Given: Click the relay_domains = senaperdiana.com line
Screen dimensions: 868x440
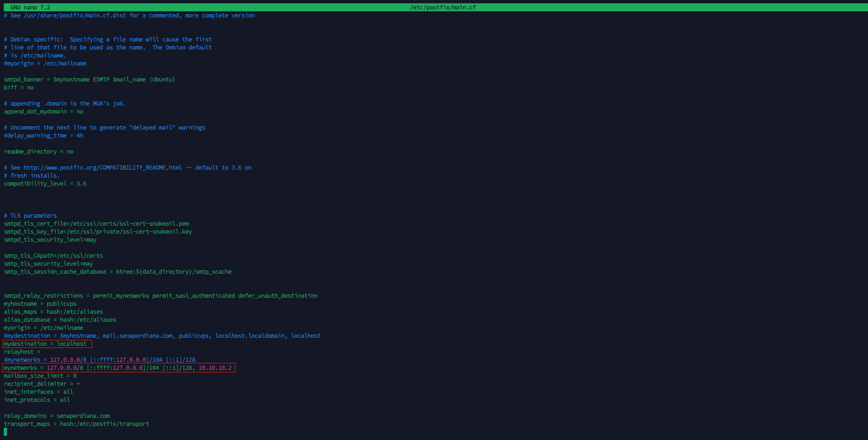Looking at the screenshot, I should click(57, 416).
